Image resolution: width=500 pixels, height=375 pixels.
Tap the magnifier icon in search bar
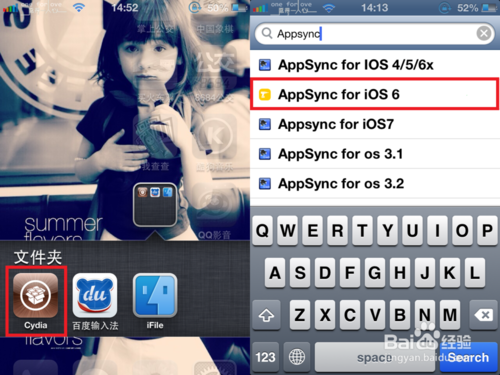(267, 33)
